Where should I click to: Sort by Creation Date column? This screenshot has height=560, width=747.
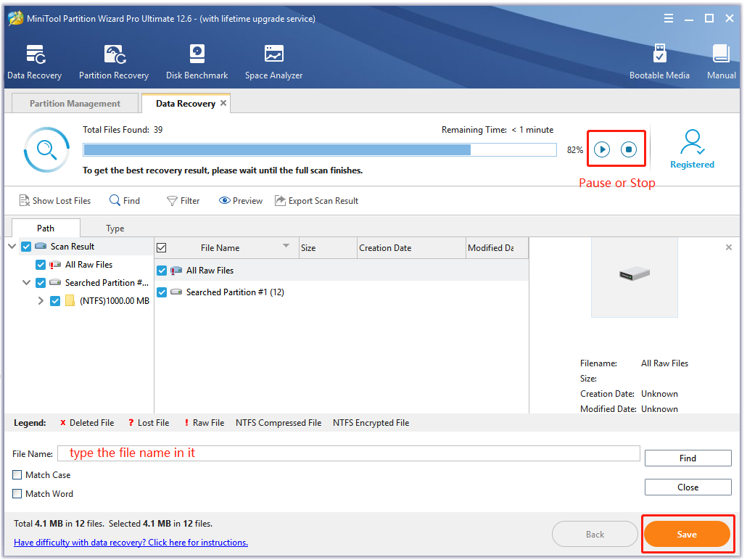coord(411,248)
